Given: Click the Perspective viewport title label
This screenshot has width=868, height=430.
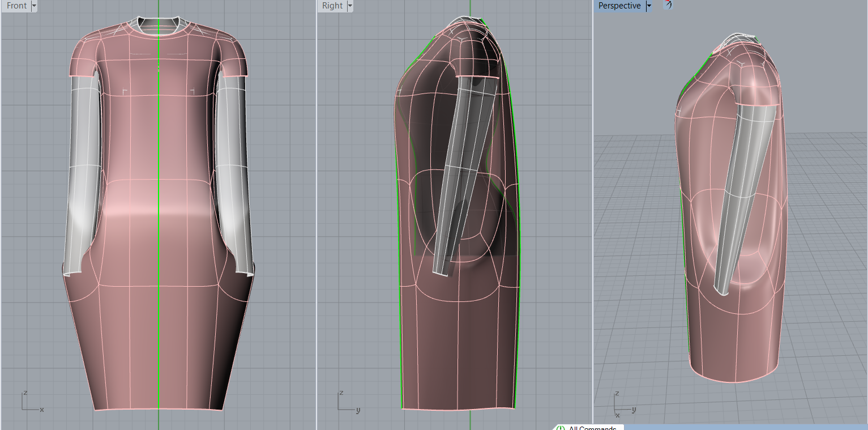Looking at the screenshot, I should coord(619,6).
